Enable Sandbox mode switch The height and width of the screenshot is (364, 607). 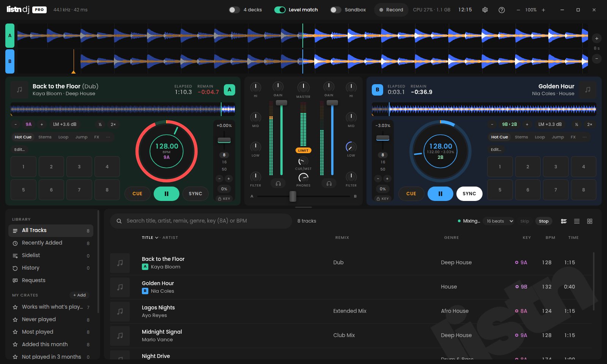click(336, 10)
